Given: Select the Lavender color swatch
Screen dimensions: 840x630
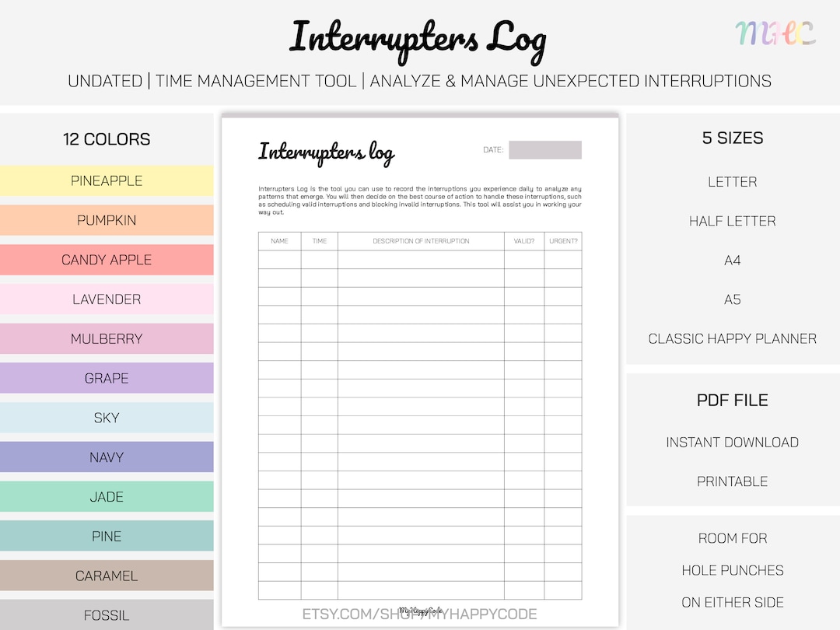Looking at the screenshot, I should click(x=107, y=299).
